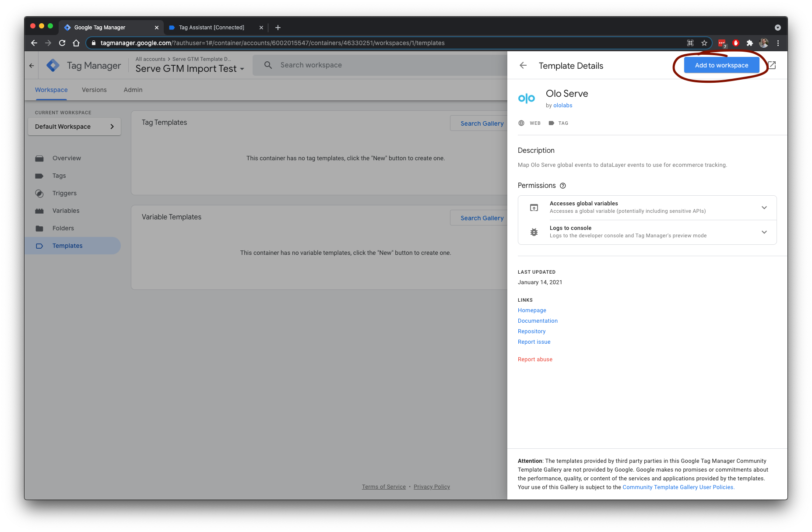This screenshot has width=812, height=532.
Task: Open Tags in the sidebar
Action: [74, 176]
